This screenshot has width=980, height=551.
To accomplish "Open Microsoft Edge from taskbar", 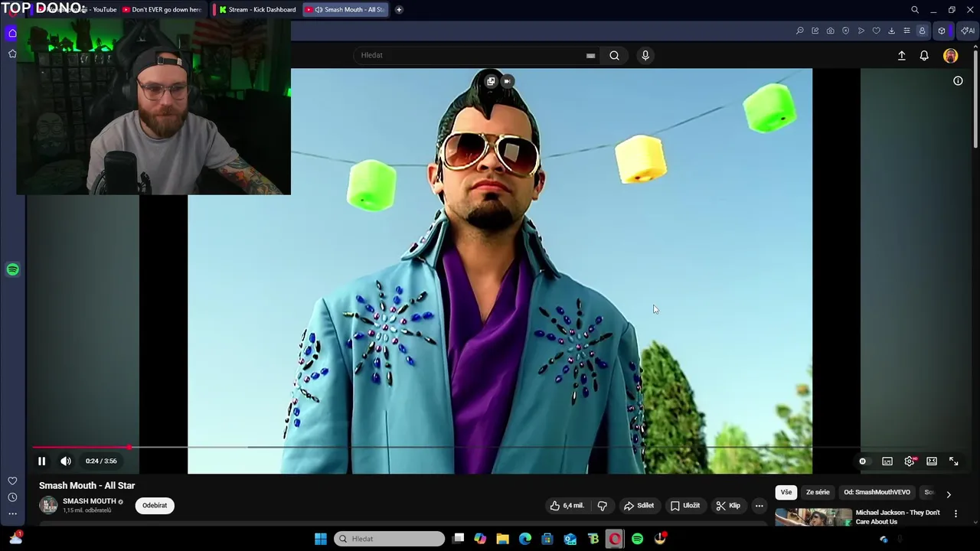I will 525,539.
